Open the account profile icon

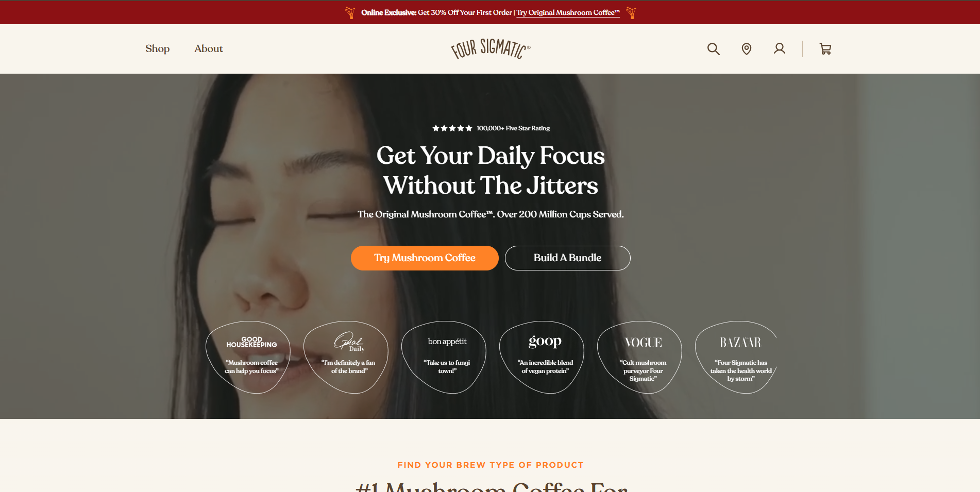[x=779, y=49]
